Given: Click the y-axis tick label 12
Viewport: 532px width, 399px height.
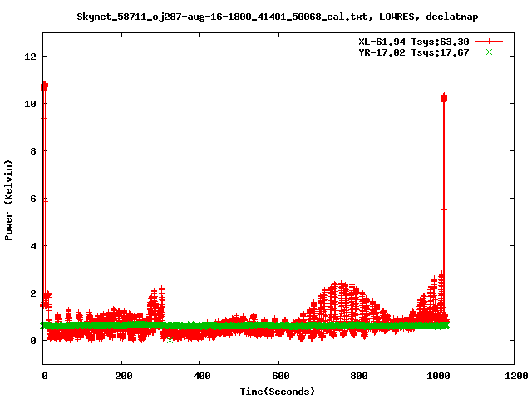Looking at the screenshot, I should click(x=30, y=57).
